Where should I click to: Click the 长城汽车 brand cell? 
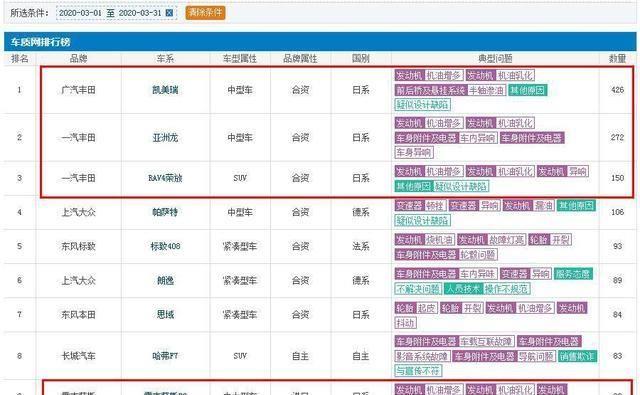(x=78, y=356)
